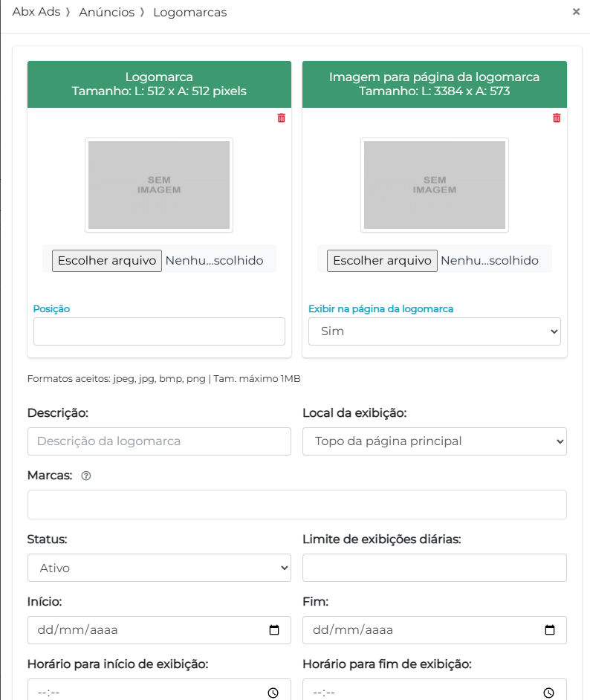Focus the Limite de exibições diárias field
This screenshot has height=700, width=590.
coord(434,568)
